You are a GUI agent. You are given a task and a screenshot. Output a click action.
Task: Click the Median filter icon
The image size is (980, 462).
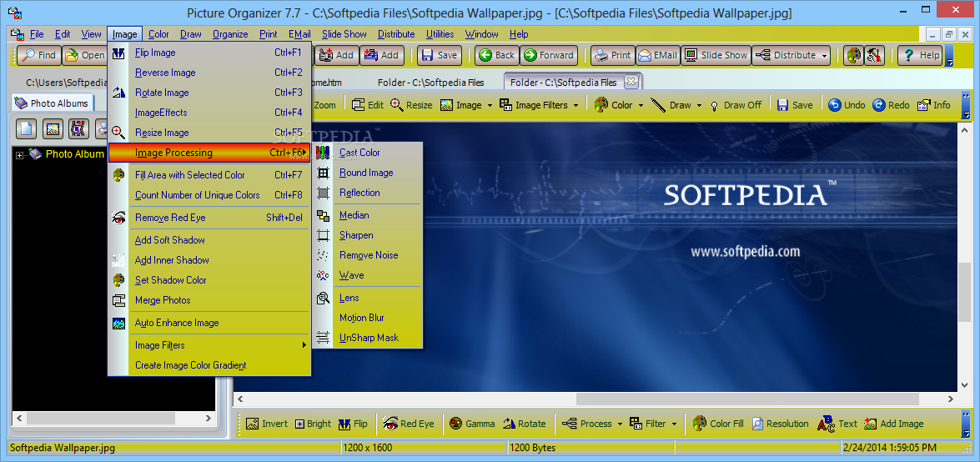pos(323,215)
